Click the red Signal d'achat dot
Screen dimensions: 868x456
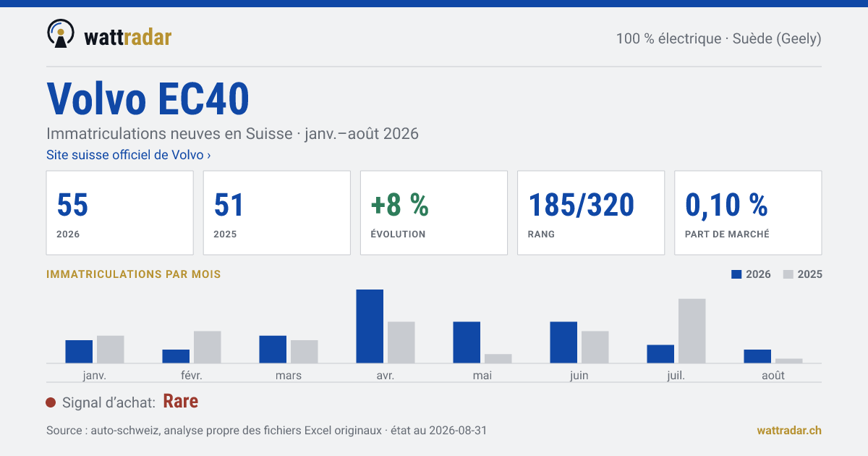(x=51, y=402)
